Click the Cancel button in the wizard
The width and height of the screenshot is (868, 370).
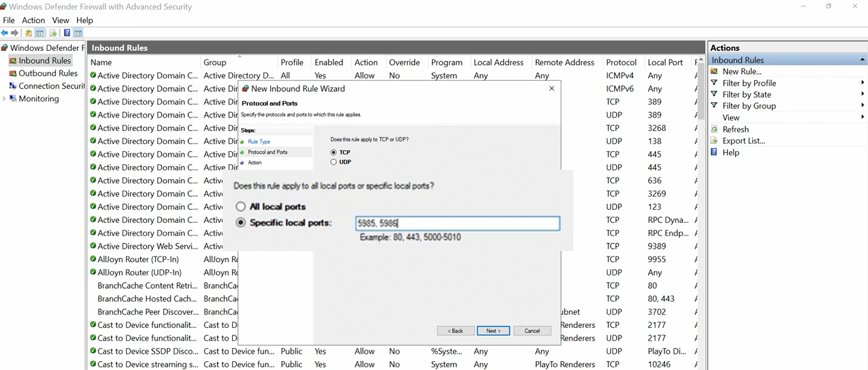(532, 331)
